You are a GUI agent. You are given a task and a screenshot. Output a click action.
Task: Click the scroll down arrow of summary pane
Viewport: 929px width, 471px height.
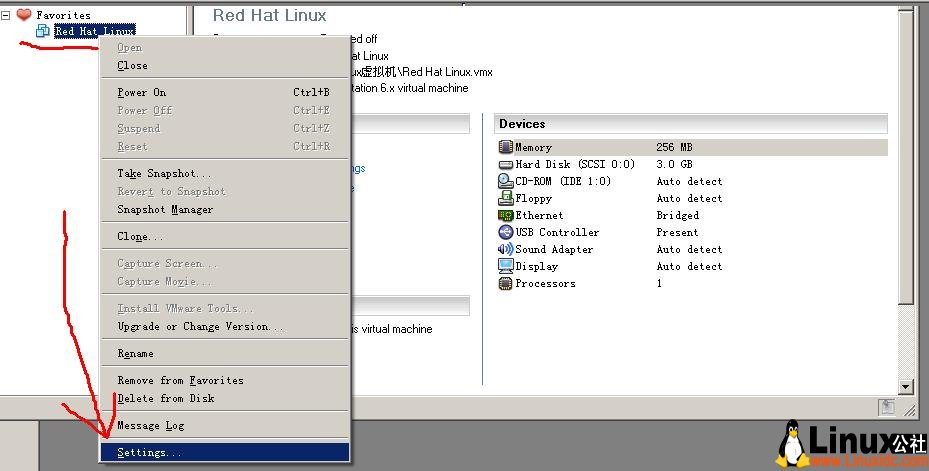(905, 387)
